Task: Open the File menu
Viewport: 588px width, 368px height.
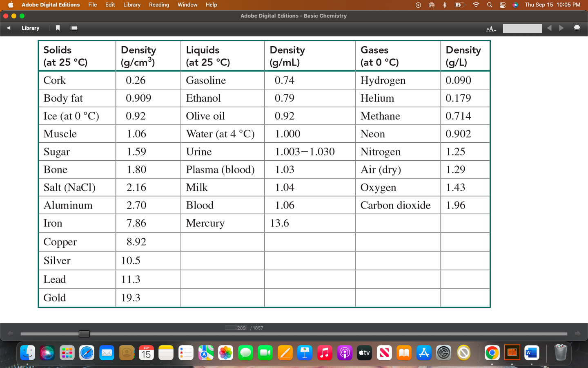Action: click(x=92, y=4)
